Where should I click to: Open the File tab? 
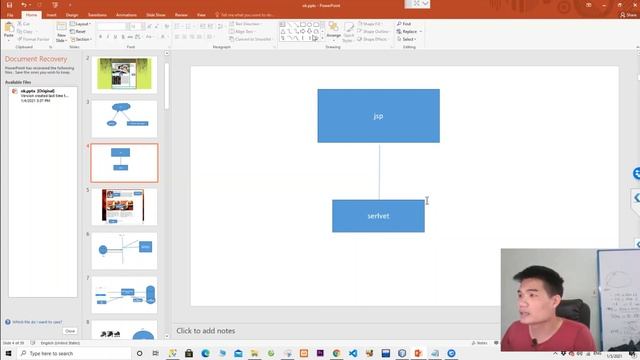[x=10, y=15]
